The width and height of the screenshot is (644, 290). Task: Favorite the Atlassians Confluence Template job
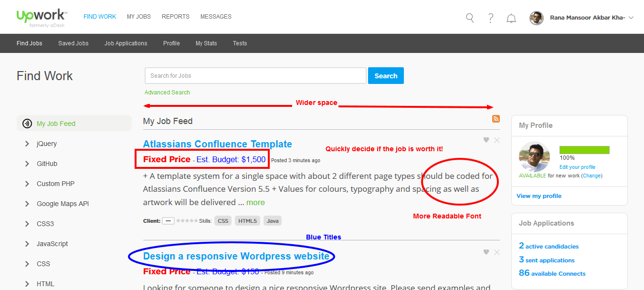click(x=486, y=140)
